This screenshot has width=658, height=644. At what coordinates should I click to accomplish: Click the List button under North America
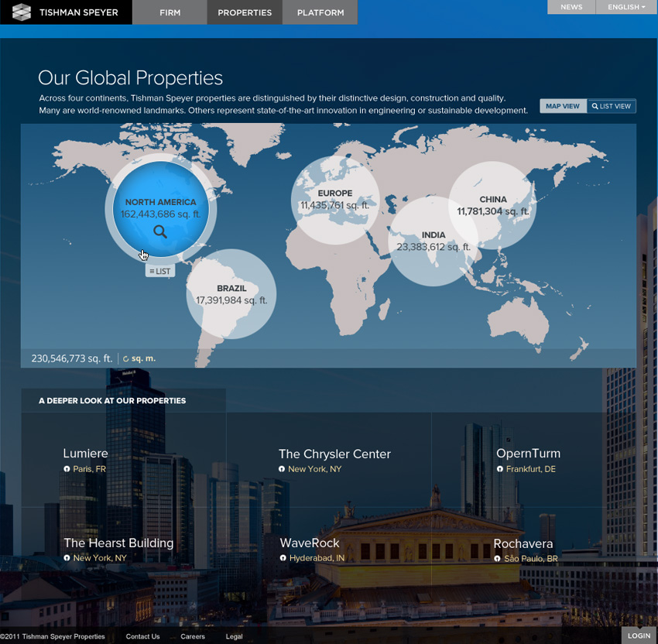[160, 271]
